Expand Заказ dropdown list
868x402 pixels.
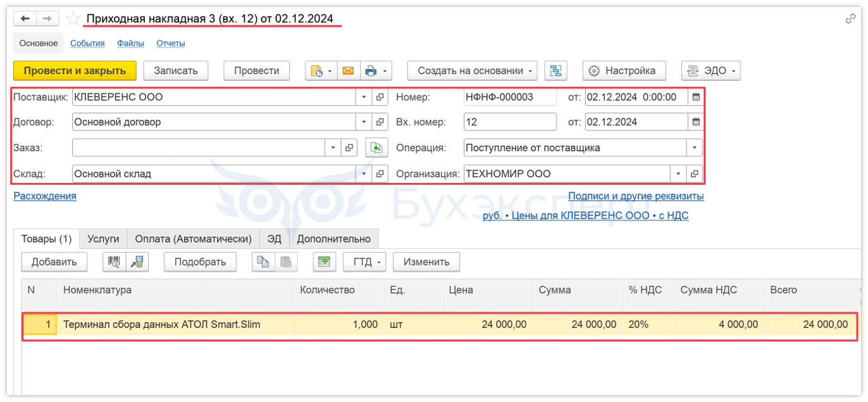pyautogui.click(x=333, y=148)
